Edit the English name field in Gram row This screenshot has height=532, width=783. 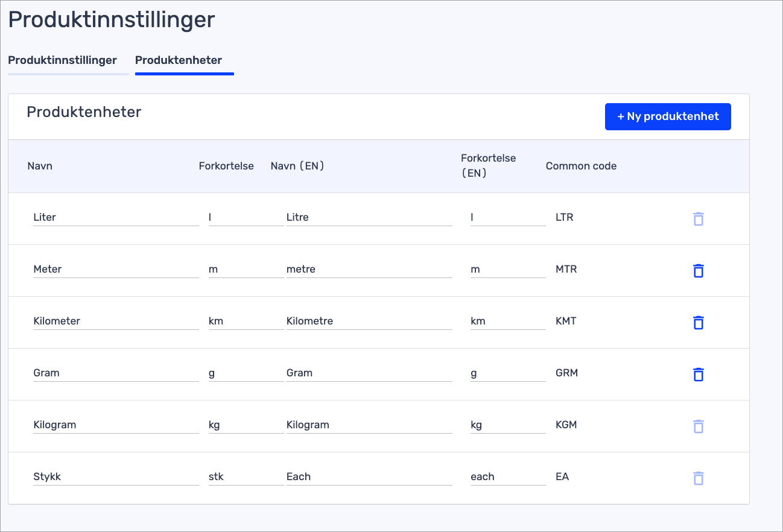pyautogui.click(x=369, y=373)
